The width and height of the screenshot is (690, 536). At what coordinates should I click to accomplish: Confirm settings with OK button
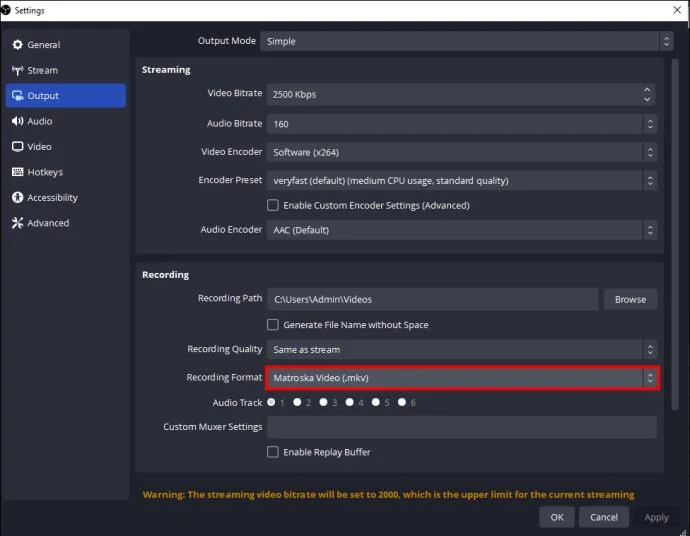click(557, 517)
